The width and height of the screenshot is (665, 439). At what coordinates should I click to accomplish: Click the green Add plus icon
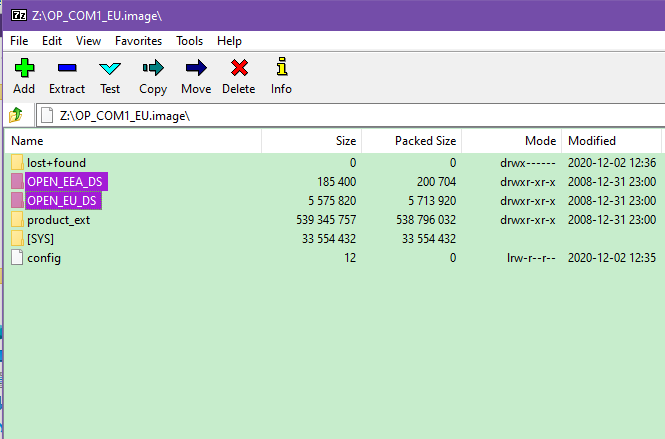(24, 68)
